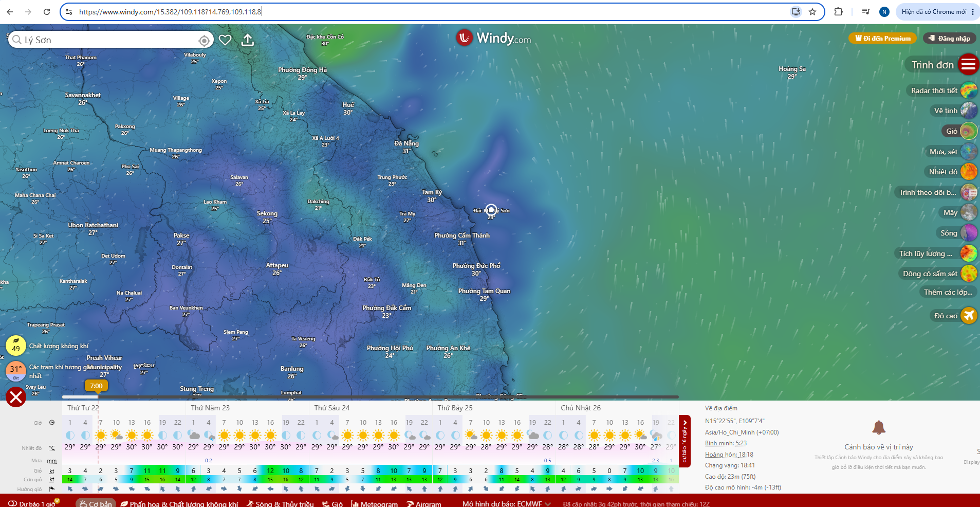Select Thứ Sáu 24 day header

point(331,408)
